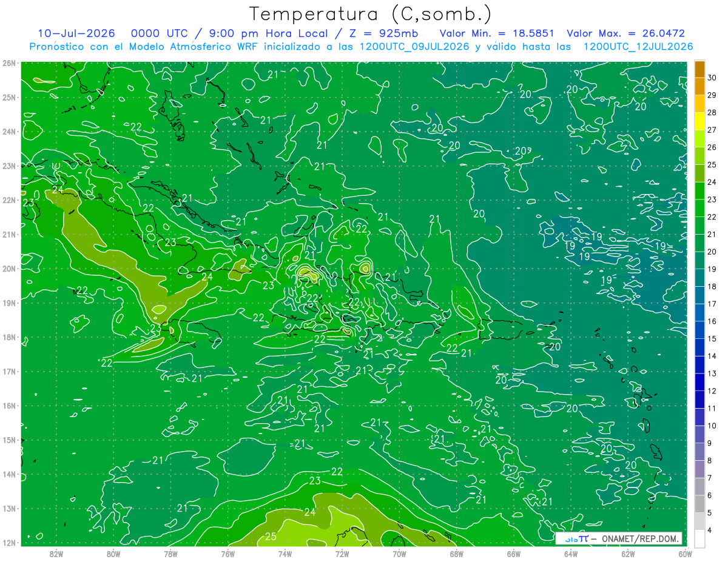Click the "26N" latitude axis label
The width and height of the screenshot is (728, 562).
point(10,63)
